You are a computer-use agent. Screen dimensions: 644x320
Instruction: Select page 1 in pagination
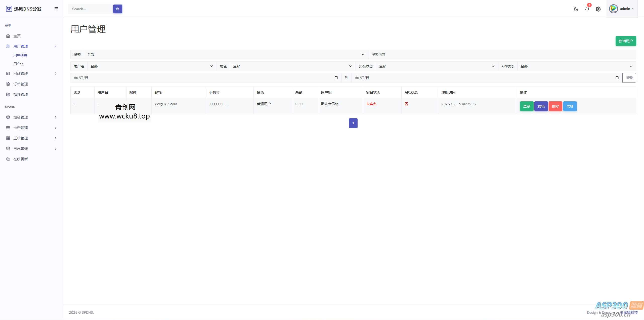click(x=353, y=123)
